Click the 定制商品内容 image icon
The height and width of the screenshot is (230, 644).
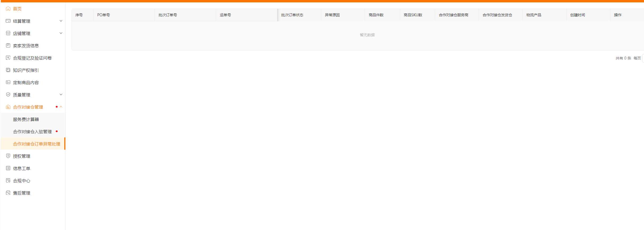click(x=8, y=82)
